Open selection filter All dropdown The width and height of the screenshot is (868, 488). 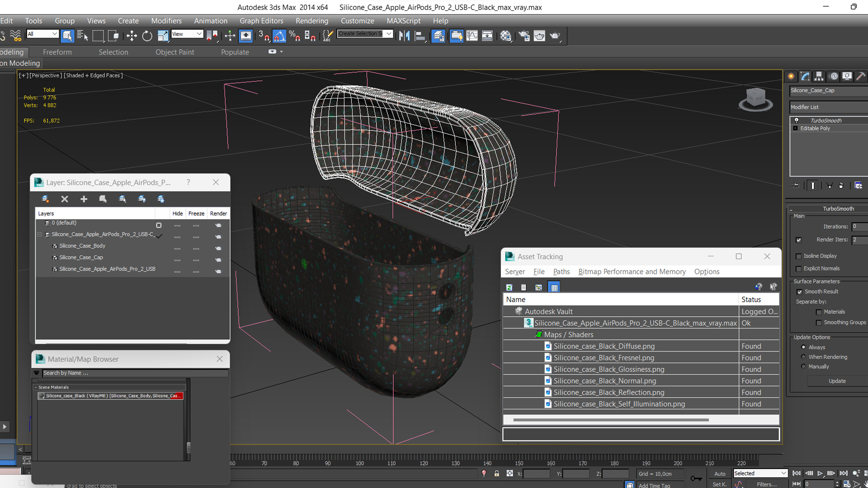pos(42,34)
